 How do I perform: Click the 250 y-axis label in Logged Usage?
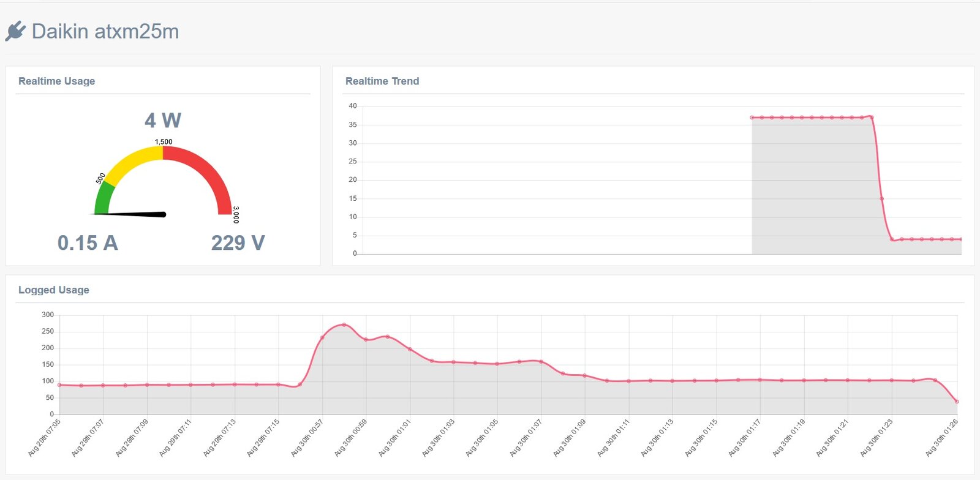coord(48,331)
